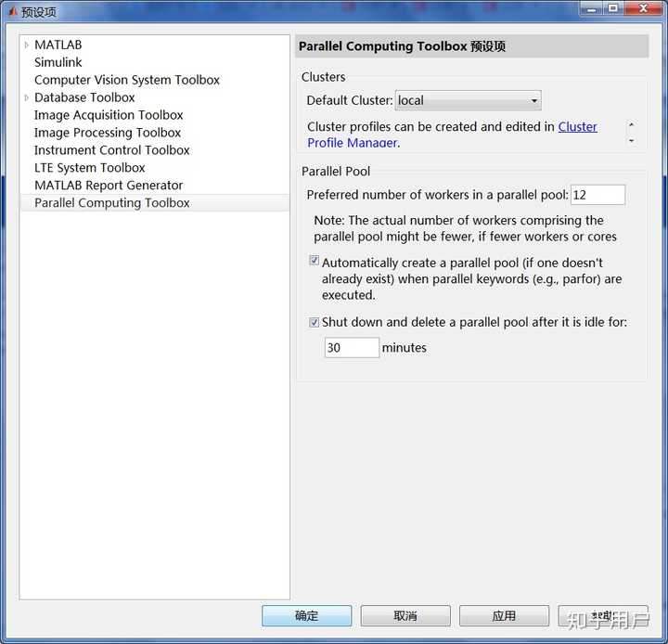Expand the Database Toolbox tree arrow

point(26,97)
